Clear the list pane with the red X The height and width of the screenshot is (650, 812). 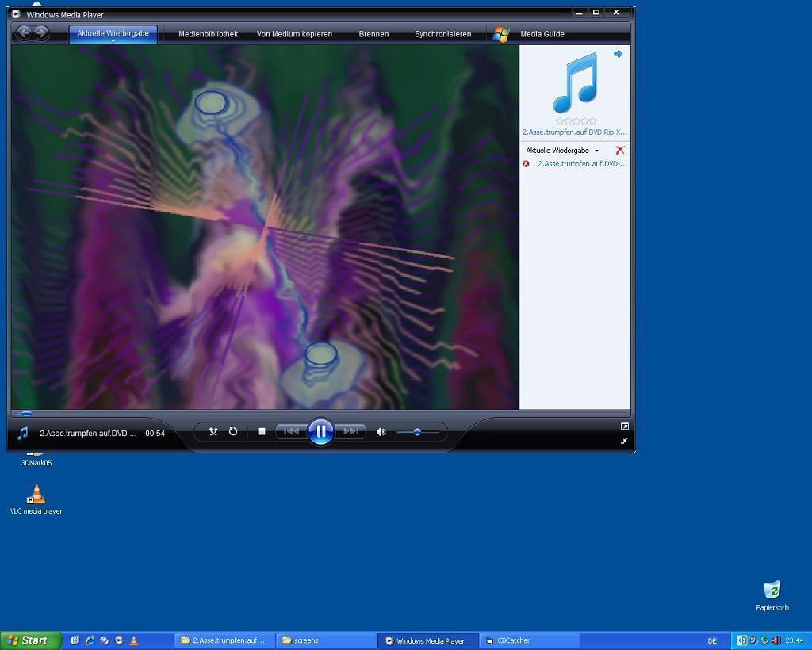pos(620,151)
